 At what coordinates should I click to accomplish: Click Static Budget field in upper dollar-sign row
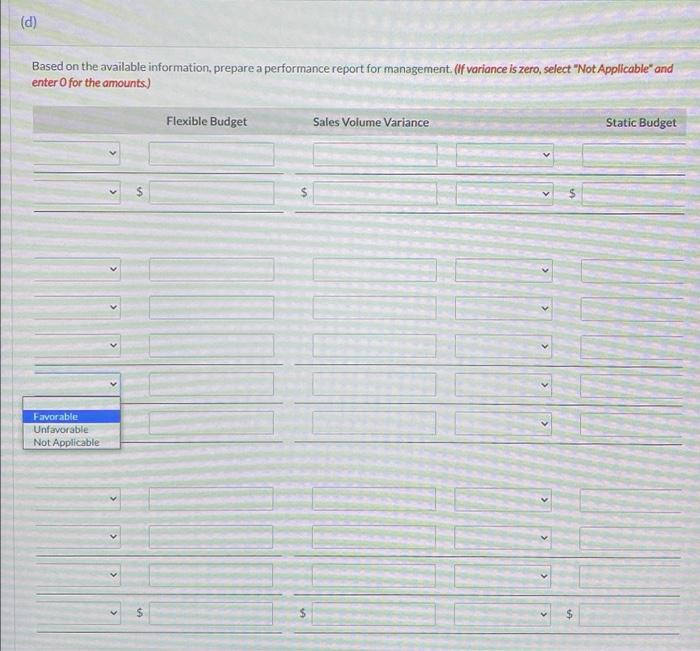(633, 194)
